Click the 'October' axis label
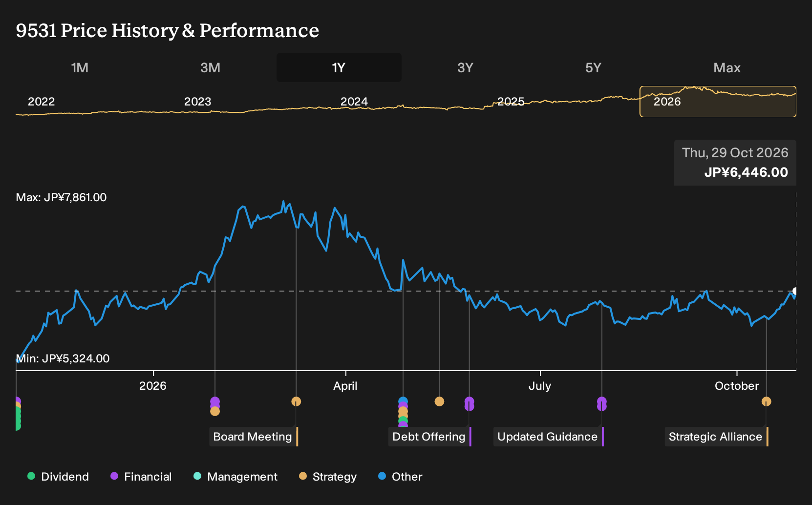The height and width of the screenshot is (505, 812). click(737, 386)
